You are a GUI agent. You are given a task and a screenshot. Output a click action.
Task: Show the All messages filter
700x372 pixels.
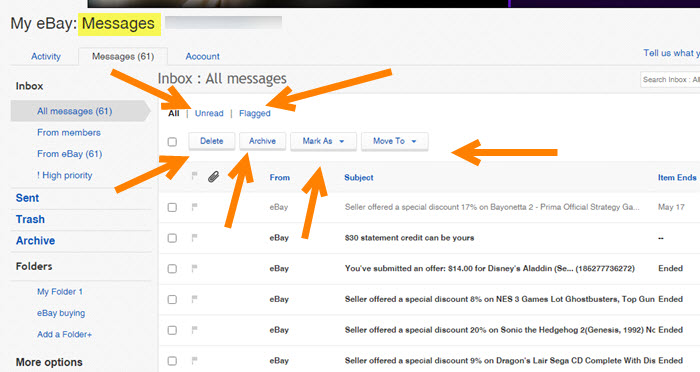[x=174, y=113]
